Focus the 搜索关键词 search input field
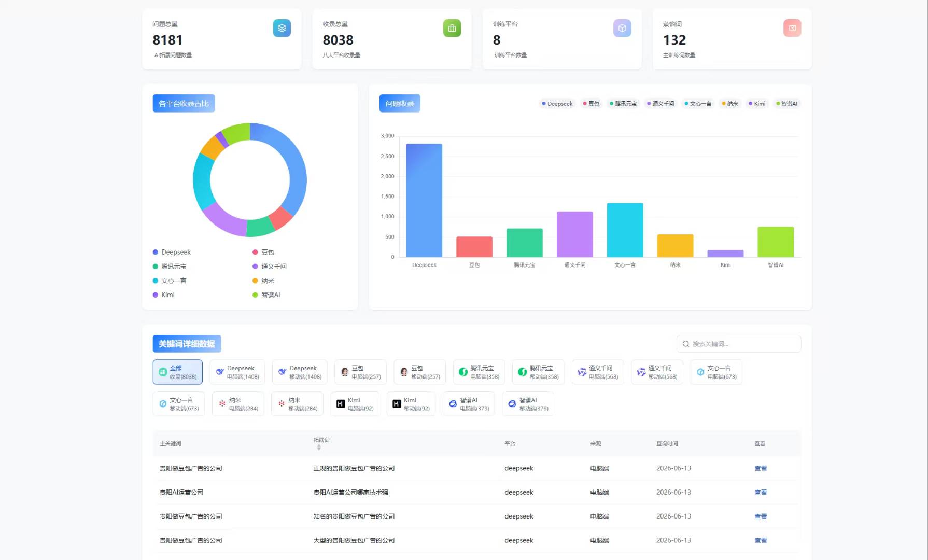 pos(739,344)
